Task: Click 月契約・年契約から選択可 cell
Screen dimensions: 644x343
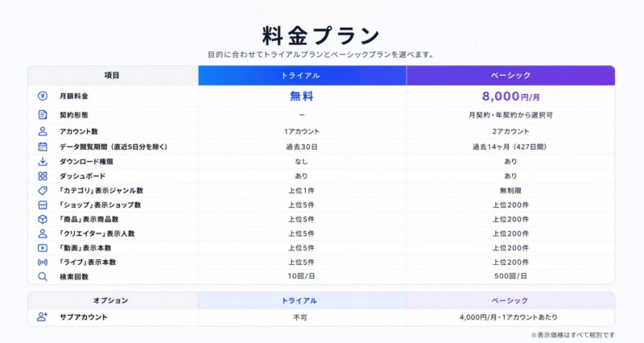Action: pyautogui.click(x=510, y=115)
